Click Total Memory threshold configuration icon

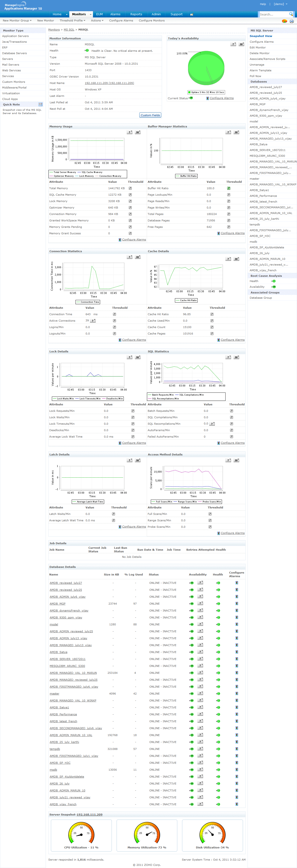[130, 188]
